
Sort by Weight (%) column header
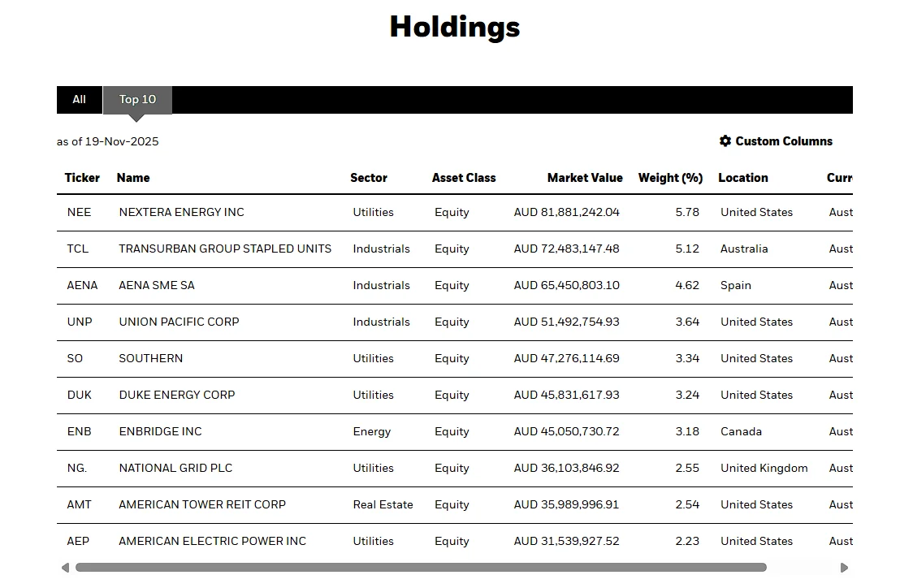pyautogui.click(x=670, y=178)
